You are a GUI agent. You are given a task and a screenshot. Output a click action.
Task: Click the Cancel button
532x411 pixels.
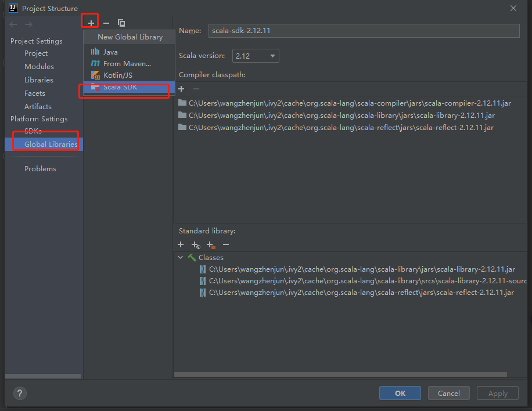(x=448, y=394)
